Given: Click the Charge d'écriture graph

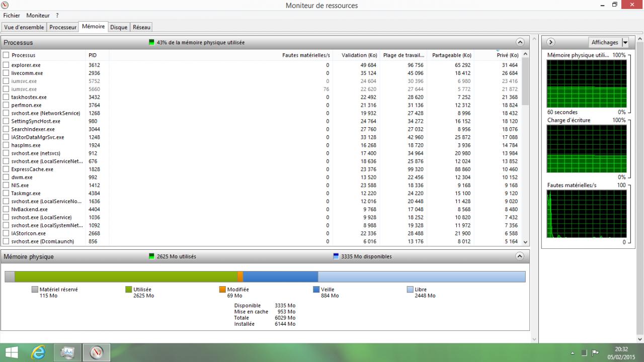Looking at the screenshot, I should coord(587,150).
